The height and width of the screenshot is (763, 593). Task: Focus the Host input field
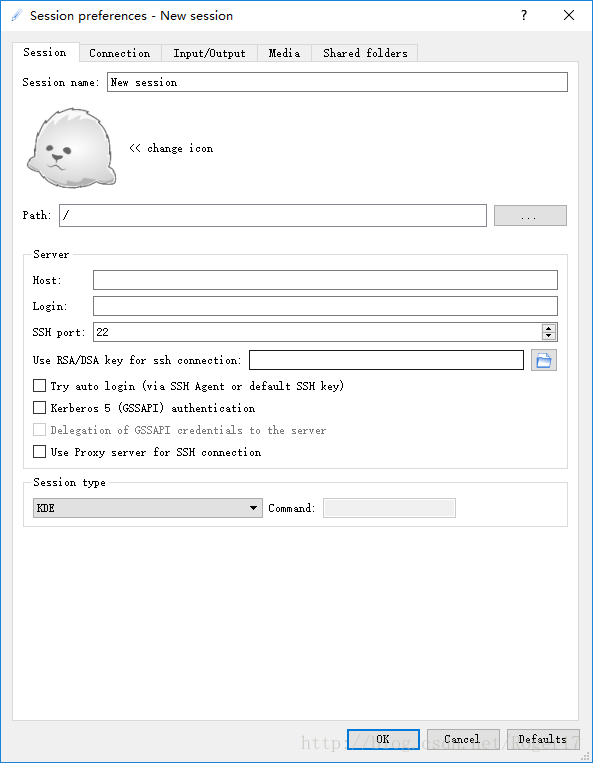(x=325, y=280)
